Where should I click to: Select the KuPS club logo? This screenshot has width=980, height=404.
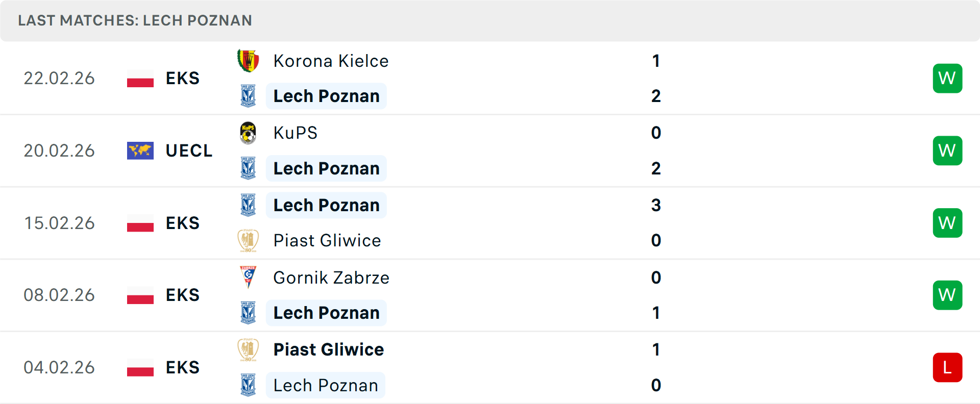pos(249,133)
